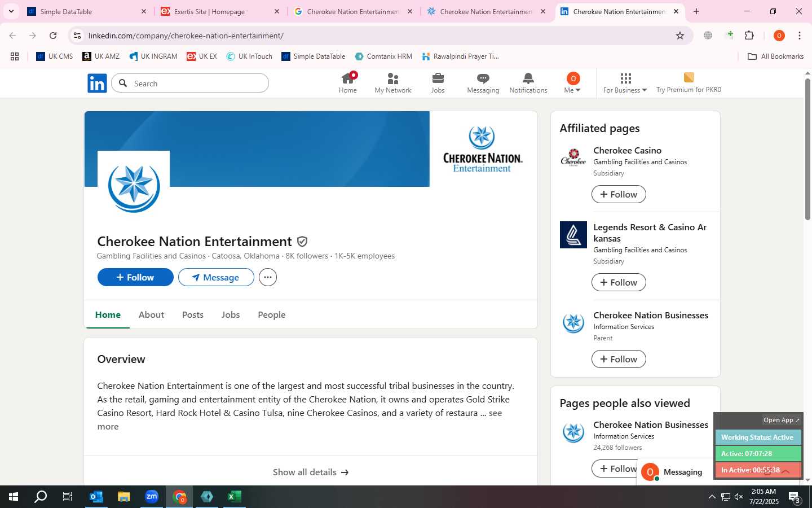Screen dimensions: 812x508
Task: Click Cherokee Casino logo thumbnail
Action: [573, 157]
